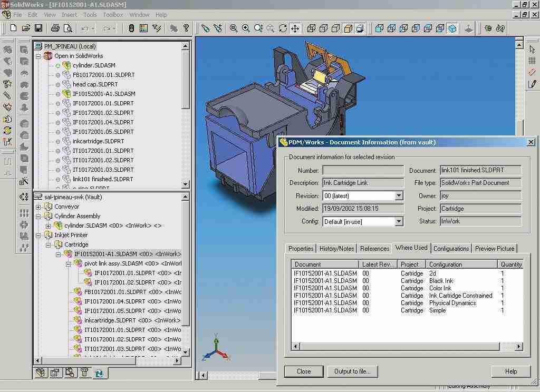Click the grid icon in right toolbar
This screenshot has height=392, width=540.
[x=532, y=61]
